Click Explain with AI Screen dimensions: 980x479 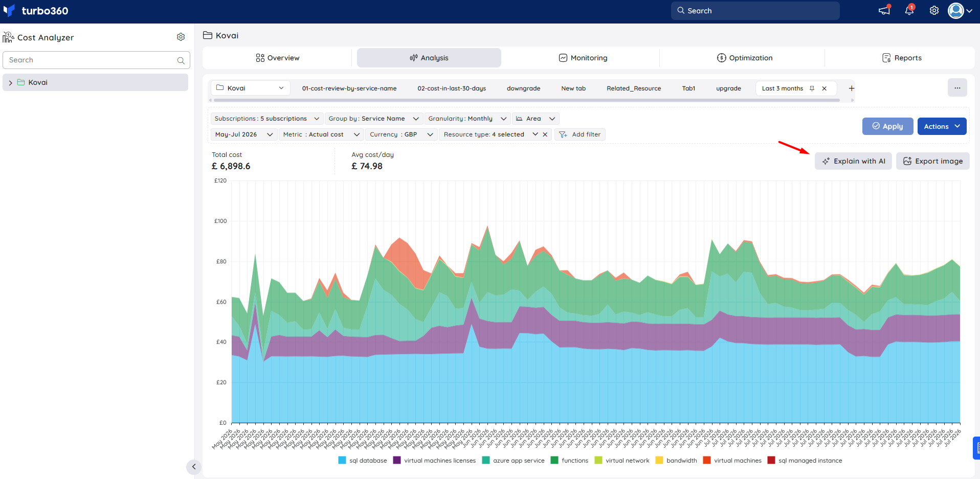pos(854,161)
